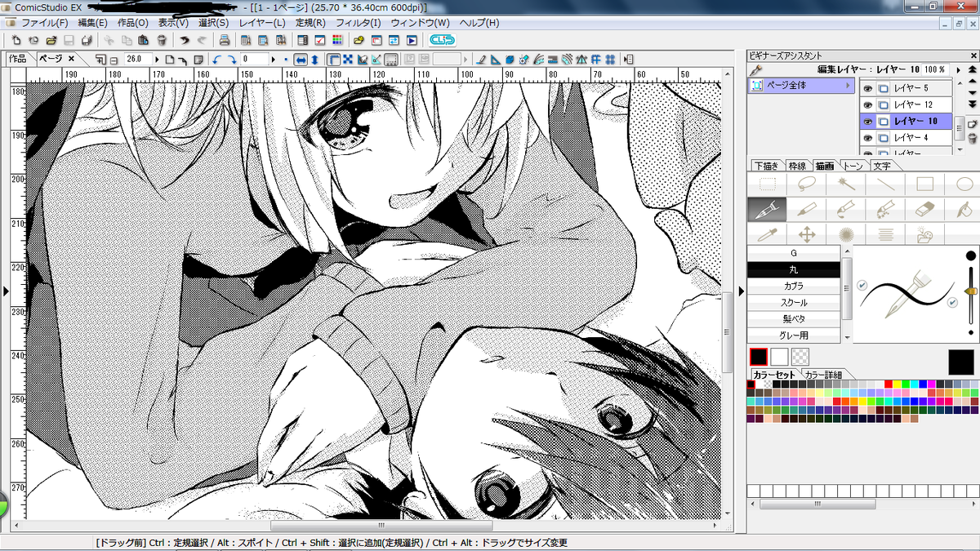Hide レイヤー 10 with its eye icon

[868, 121]
